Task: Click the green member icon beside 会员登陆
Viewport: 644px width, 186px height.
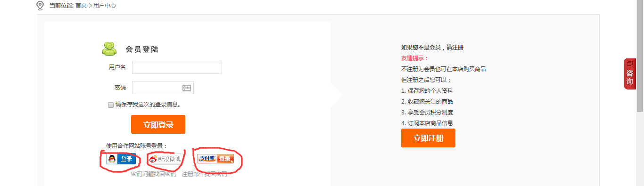Action: coord(109,49)
